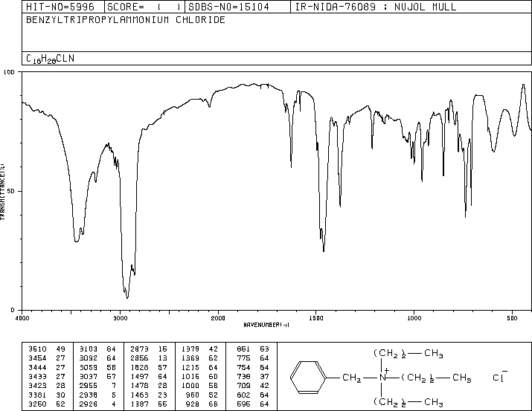Select peak value 1369 in the peak table

pos(190,358)
